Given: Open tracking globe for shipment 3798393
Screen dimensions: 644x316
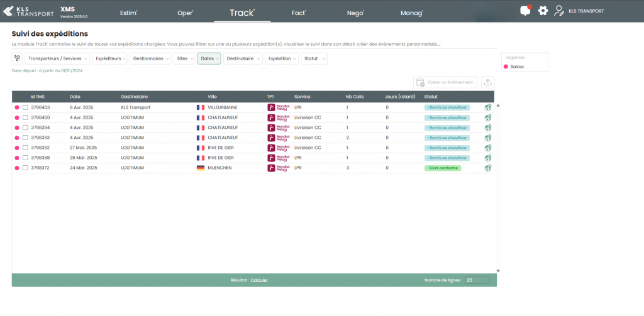Looking at the screenshot, I should (488, 138).
